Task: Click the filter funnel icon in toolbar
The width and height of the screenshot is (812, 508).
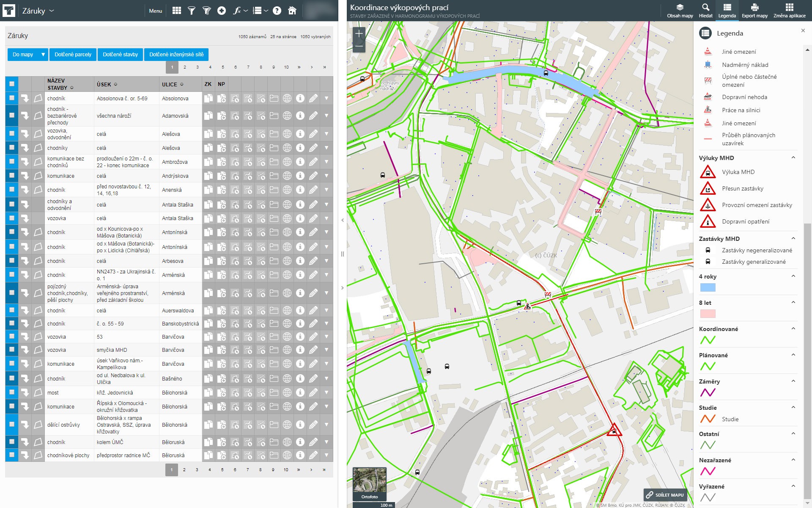Action: 192,11
